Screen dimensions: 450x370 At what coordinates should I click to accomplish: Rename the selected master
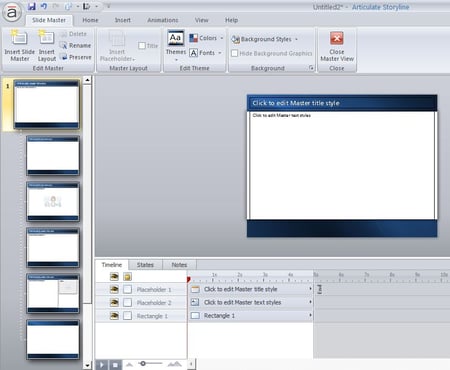coord(75,45)
